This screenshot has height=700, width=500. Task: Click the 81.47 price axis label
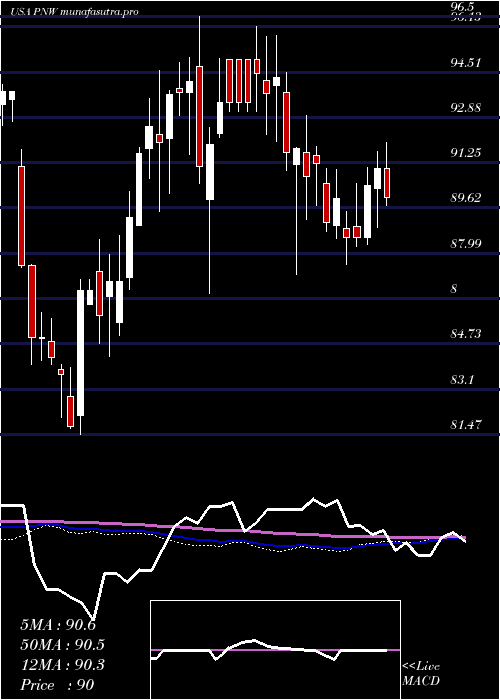tap(466, 425)
